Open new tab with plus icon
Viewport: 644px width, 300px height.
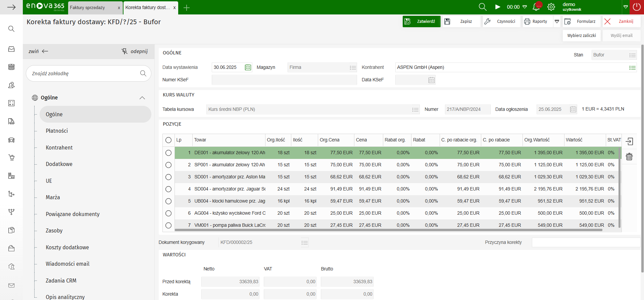[x=187, y=8]
